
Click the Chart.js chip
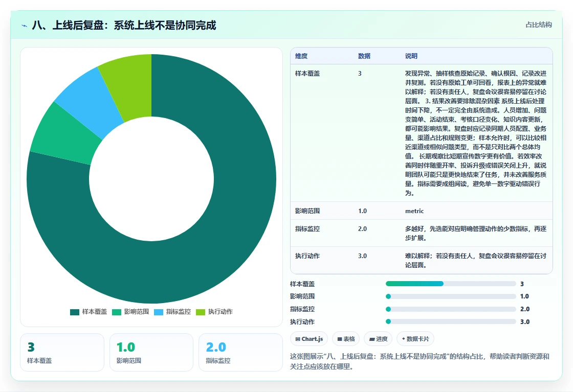pyautogui.click(x=309, y=339)
